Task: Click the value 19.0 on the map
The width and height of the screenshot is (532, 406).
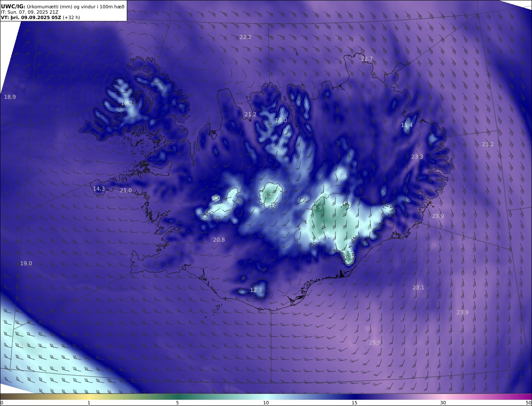Action: tap(26, 264)
